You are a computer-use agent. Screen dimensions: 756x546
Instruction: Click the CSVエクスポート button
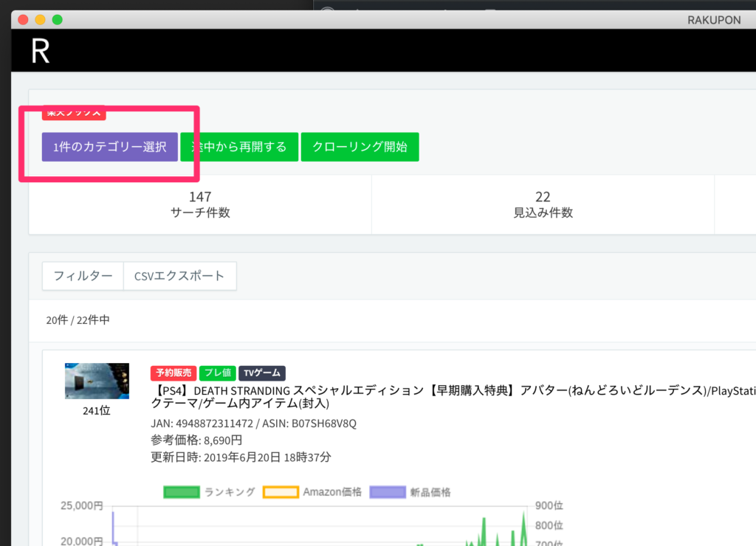pyautogui.click(x=179, y=276)
